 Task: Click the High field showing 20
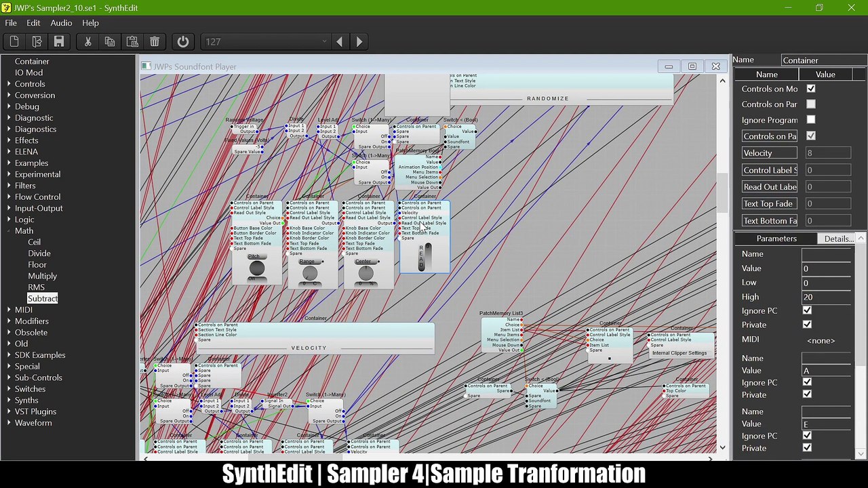click(826, 297)
